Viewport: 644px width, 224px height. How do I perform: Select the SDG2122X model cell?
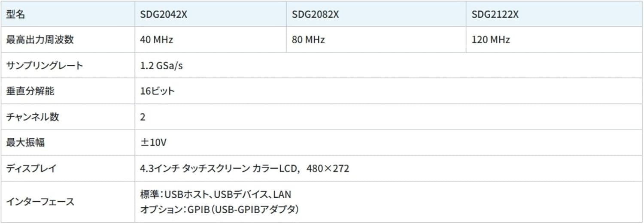tap(495, 14)
